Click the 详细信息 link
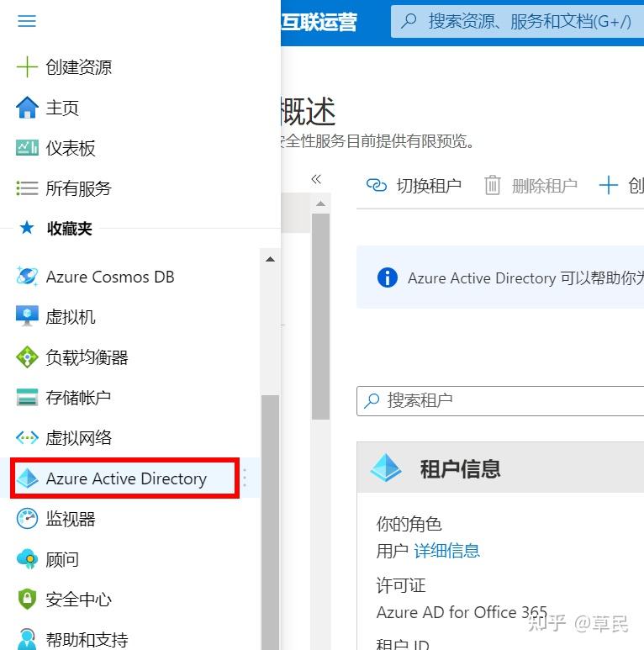Image resolution: width=644 pixels, height=650 pixels. [446, 551]
